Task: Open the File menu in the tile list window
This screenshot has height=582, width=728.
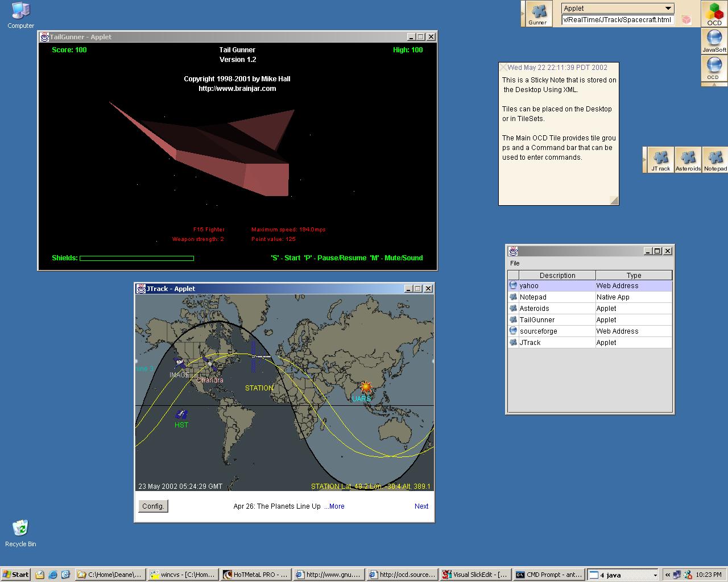Action: pos(515,263)
